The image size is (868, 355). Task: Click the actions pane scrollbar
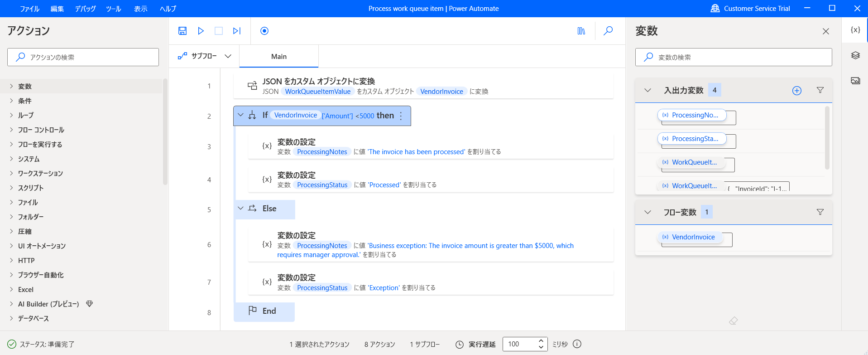pos(165,131)
